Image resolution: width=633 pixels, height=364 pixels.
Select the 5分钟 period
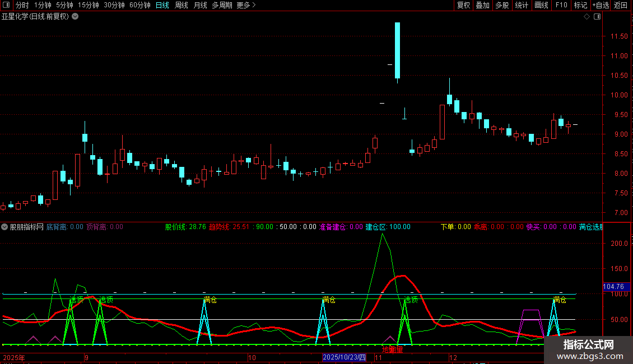pyautogui.click(x=64, y=5)
